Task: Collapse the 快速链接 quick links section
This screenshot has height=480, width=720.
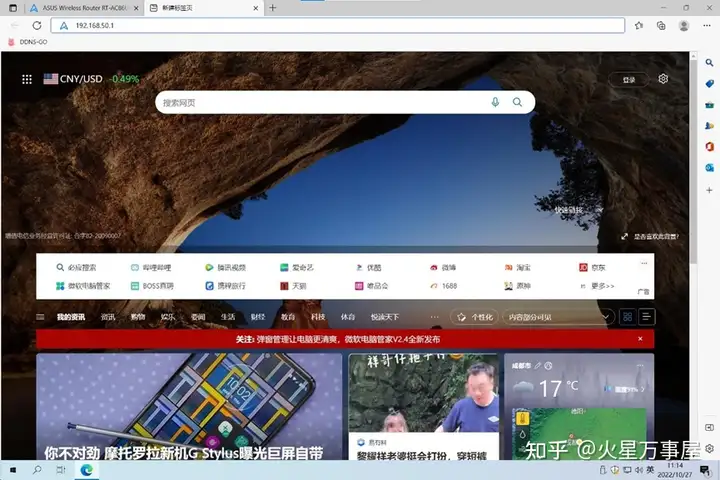Action: [600, 209]
